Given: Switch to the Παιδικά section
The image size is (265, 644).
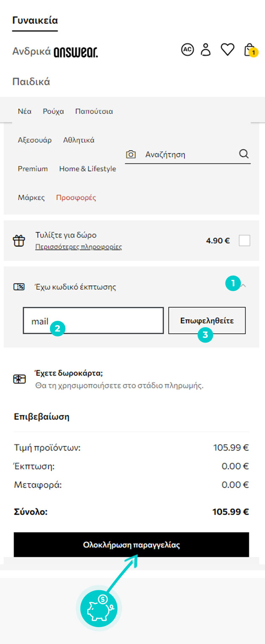Looking at the screenshot, I should 31,82.
